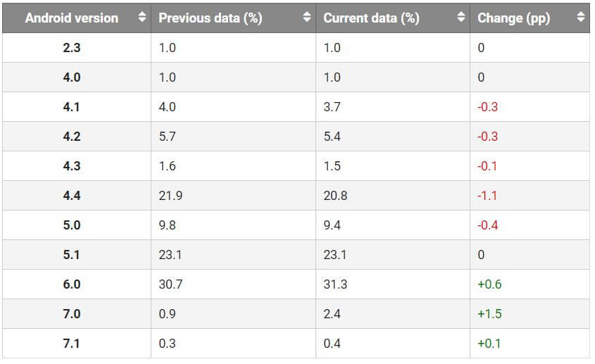Select the 'Previous data (%)' header label
The height and width of the screenshot is (364, 595).
click(211, 18)
